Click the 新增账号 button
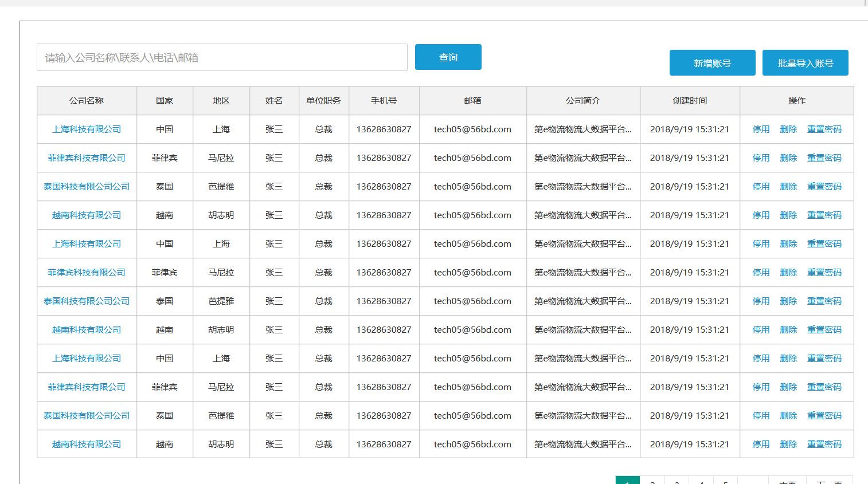Screen dimensions: 868x484 [713, 63]
